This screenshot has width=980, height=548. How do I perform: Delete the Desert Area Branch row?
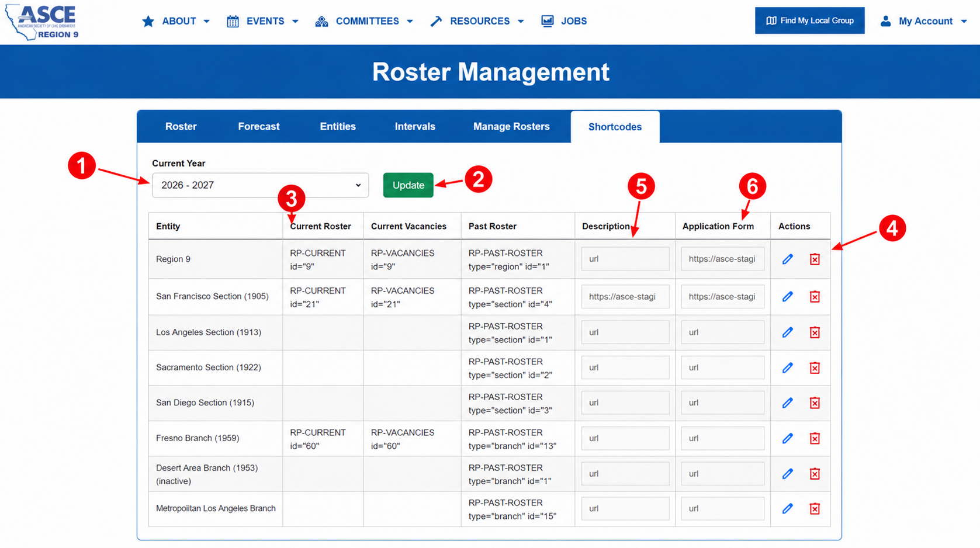[x=815, y=474]
